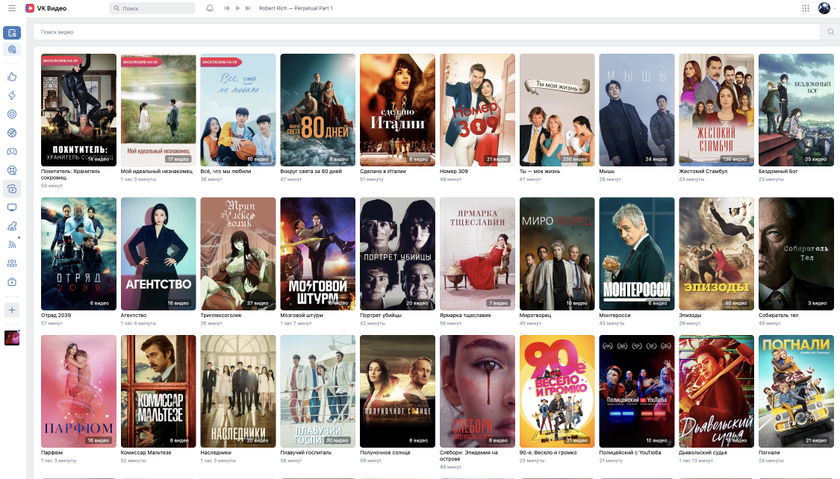The width and height of the screenshot is (840, 479).
Task: Open the thumbs-up liked section
Action: pos(12,77)
